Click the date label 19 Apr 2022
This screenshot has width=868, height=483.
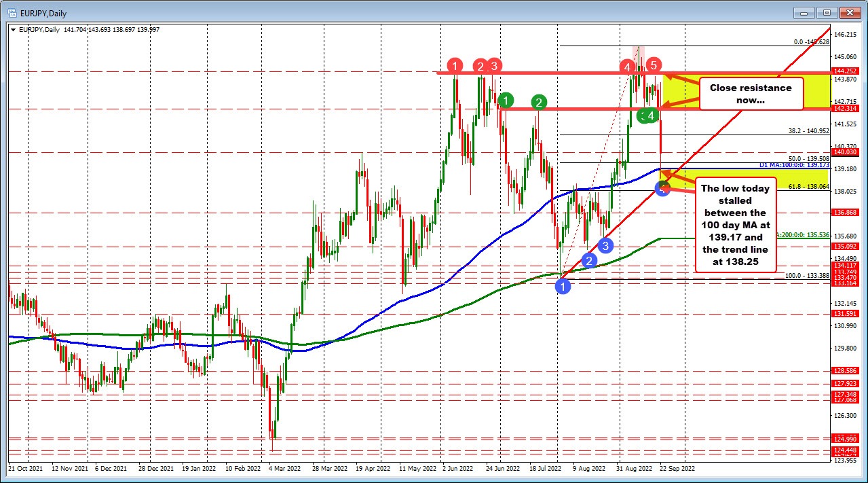[373, 469]
